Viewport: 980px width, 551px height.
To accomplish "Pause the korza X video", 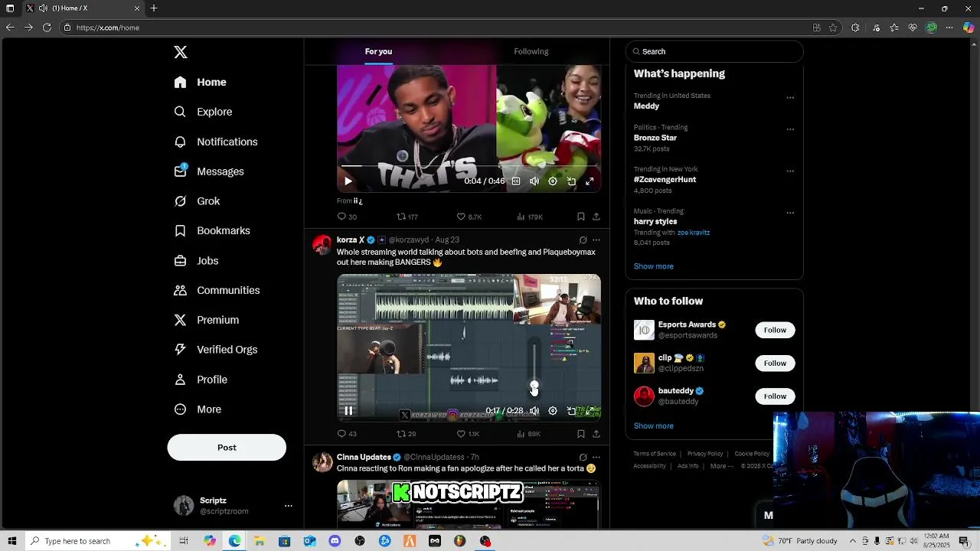I will click(x=348, y=411).
